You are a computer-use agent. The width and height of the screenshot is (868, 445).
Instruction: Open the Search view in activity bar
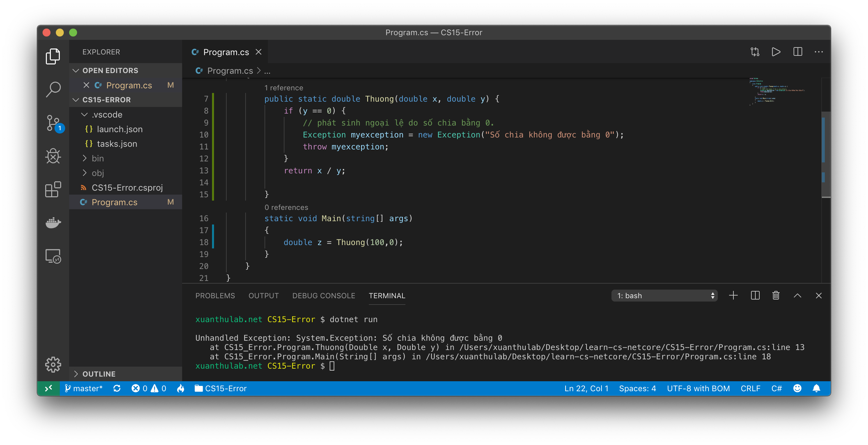(x=53, y=89)
